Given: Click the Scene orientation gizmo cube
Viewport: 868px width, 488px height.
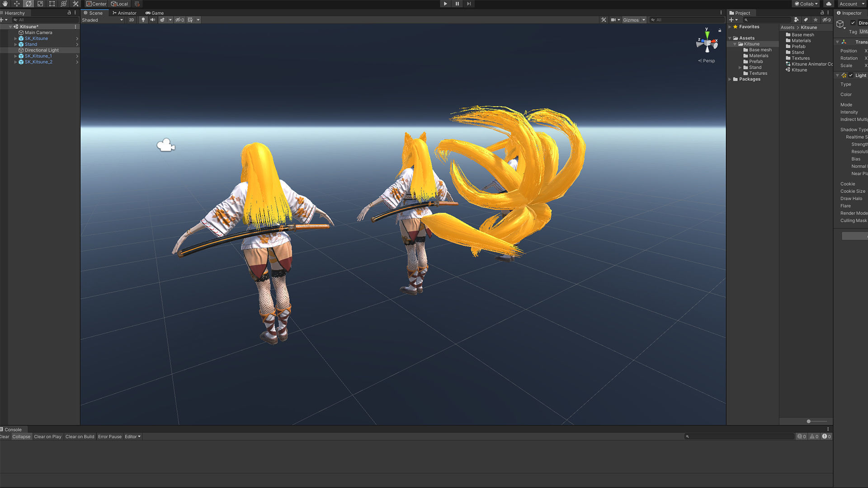Looking at the screenshot, I should [x=708, y=42].
